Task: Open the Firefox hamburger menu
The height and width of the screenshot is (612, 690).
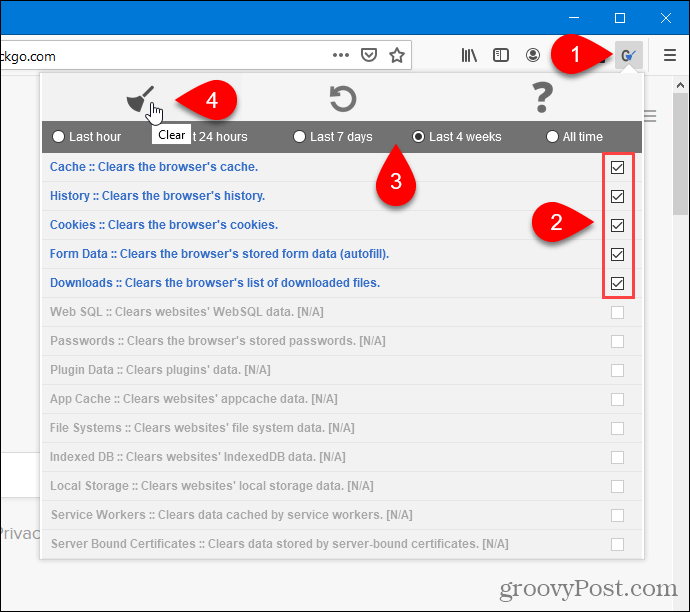Action: coord(670,55)
